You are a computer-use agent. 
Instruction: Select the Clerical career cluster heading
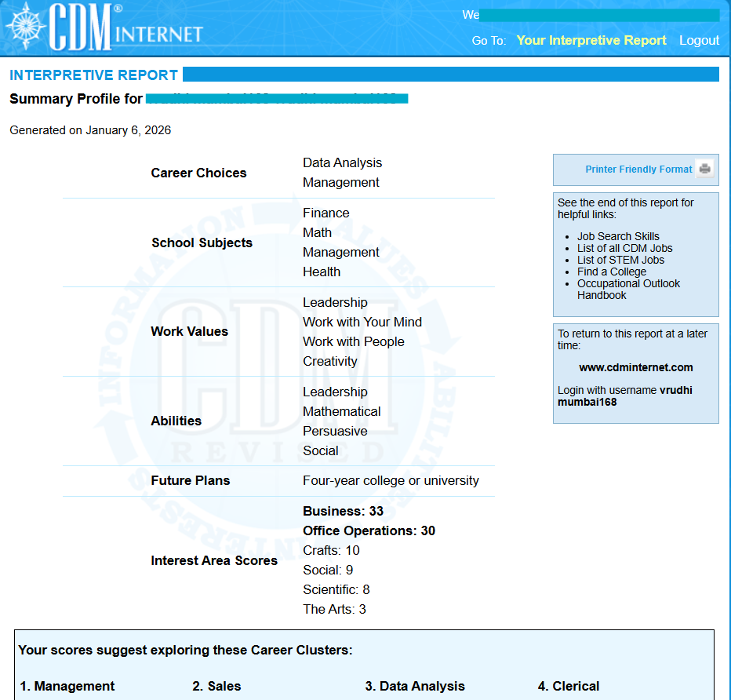(x=569, y=687)
